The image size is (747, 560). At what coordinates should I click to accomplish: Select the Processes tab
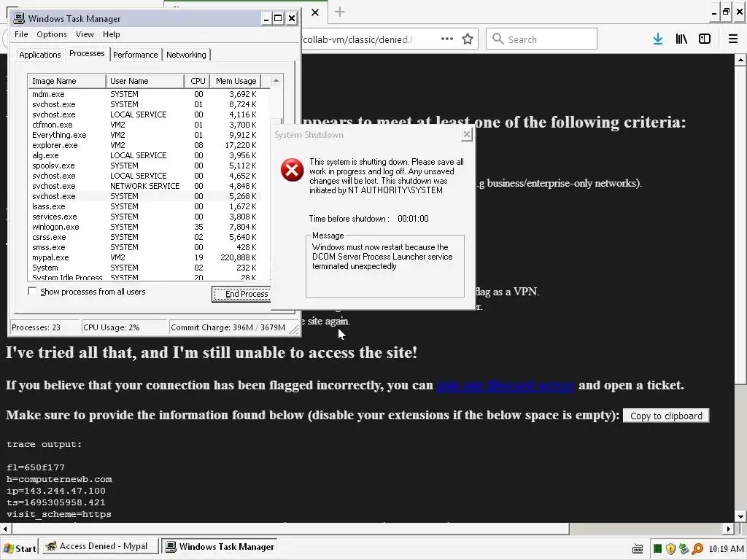pyautogui.click(x=87, y=53)
